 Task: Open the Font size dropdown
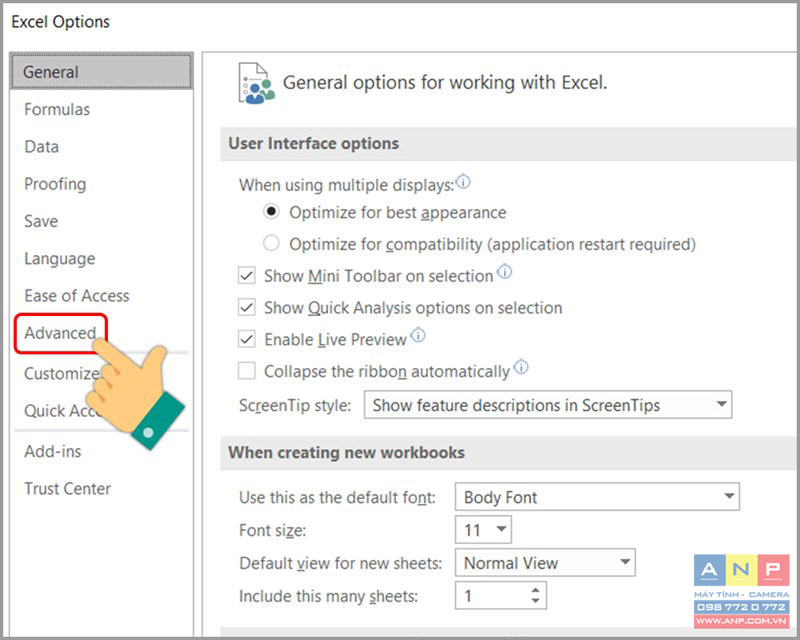point(483,530)
